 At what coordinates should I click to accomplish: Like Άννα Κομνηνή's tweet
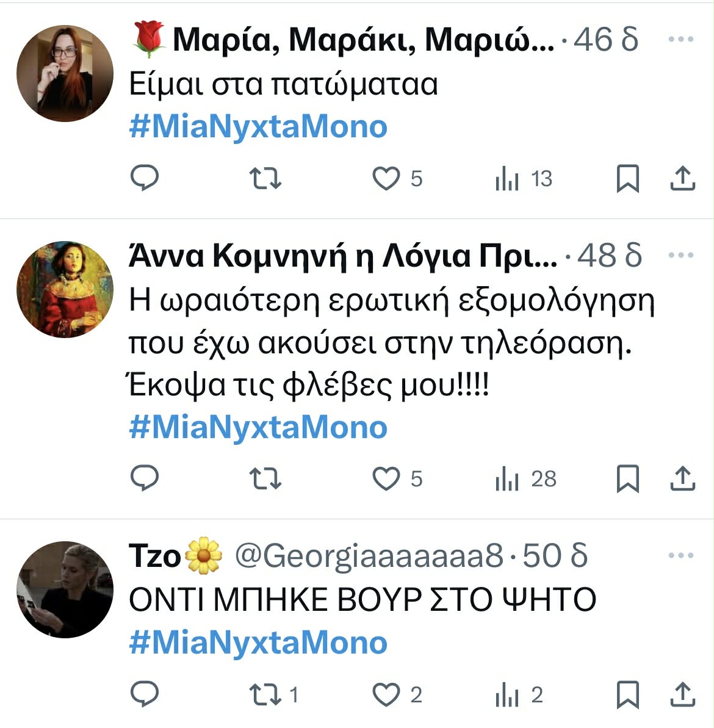[386, 478]
